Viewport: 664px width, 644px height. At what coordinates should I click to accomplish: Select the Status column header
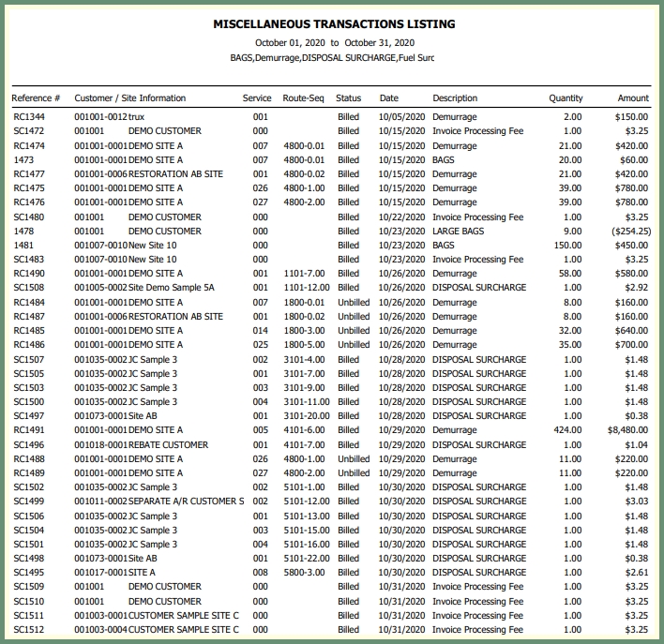point(348,98)
